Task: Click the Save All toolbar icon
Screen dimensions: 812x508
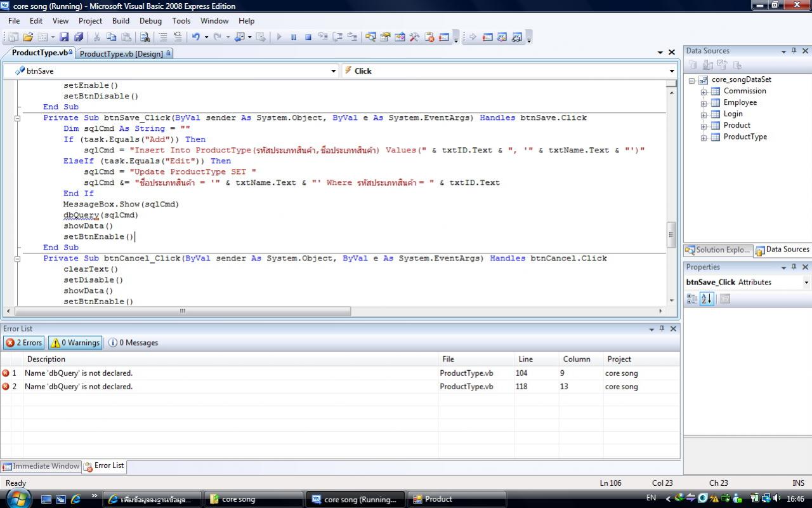Action: (79, 37)
